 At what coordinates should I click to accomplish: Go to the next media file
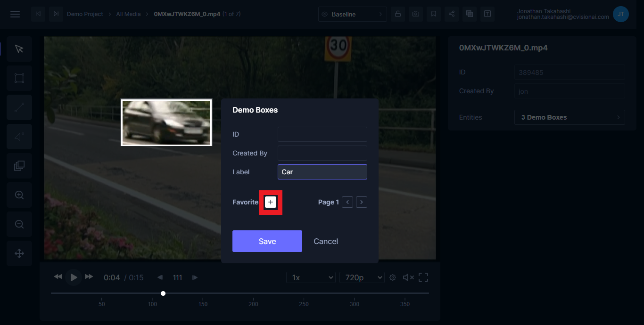tap(56, 14)
